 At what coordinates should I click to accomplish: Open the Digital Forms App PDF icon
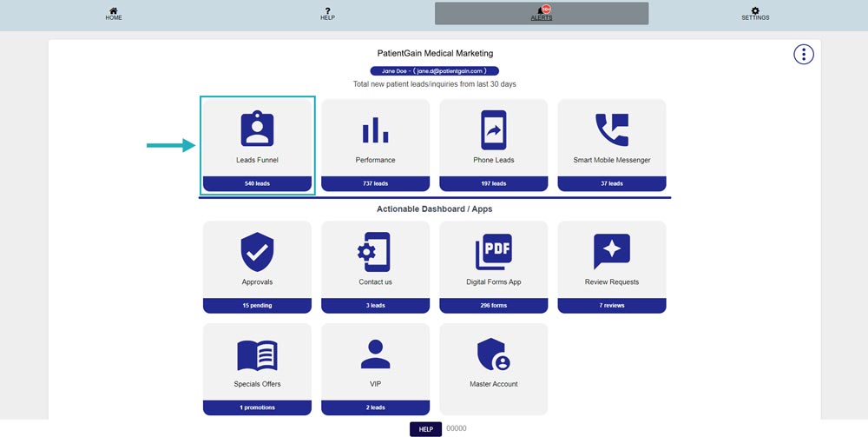(493, 251)
